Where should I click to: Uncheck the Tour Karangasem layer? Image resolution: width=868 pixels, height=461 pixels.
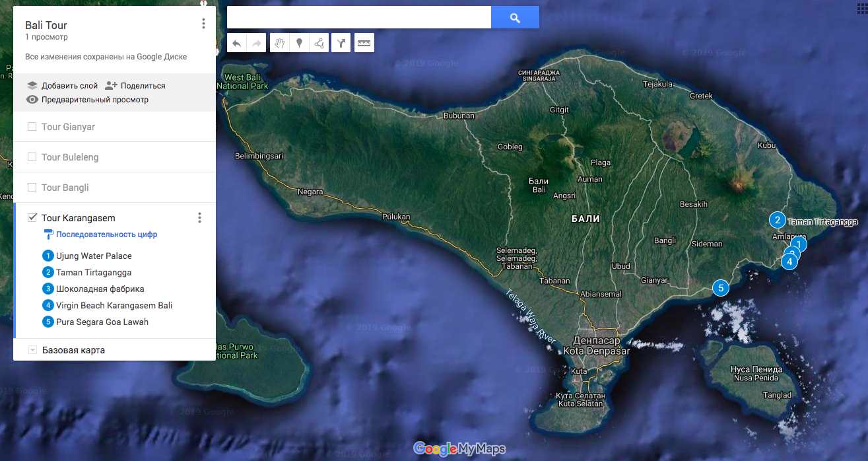[32, 218]
